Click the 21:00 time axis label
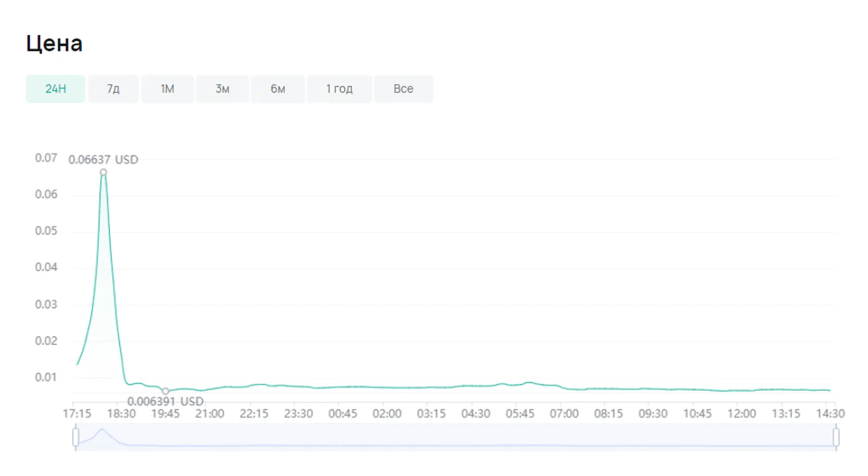The image size is (868, 476). click(x=210, y=414)
